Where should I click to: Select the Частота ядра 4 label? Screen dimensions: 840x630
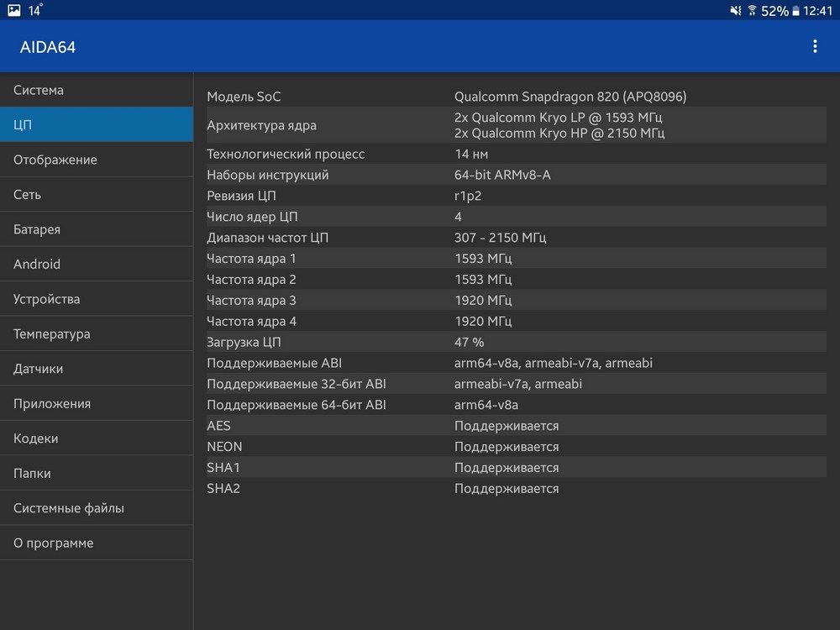point(251,322)
